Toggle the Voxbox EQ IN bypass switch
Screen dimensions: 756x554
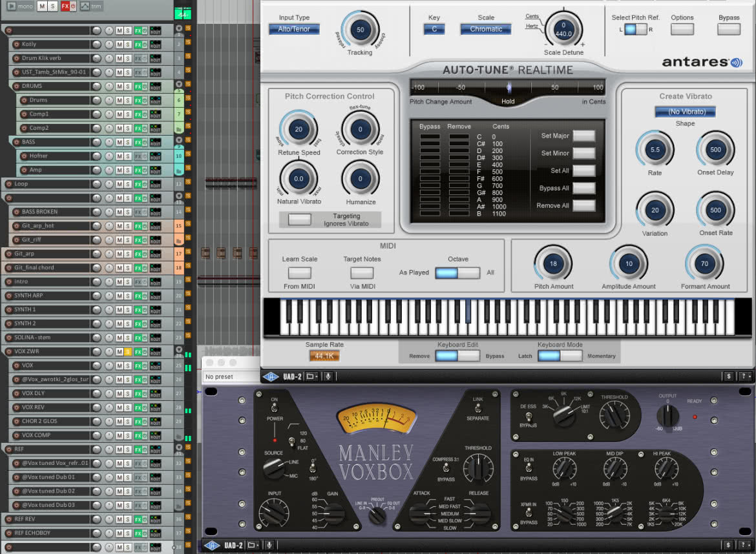tap(529, 467)
